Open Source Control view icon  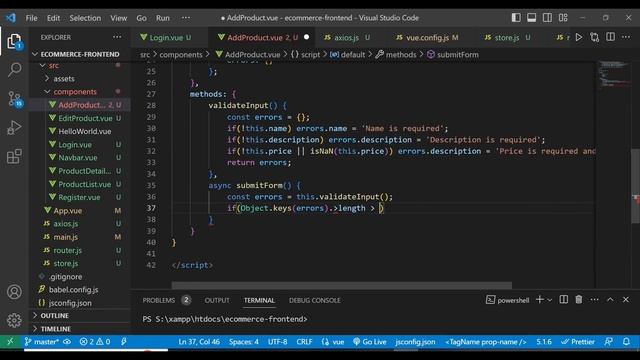tap(15, 99)
